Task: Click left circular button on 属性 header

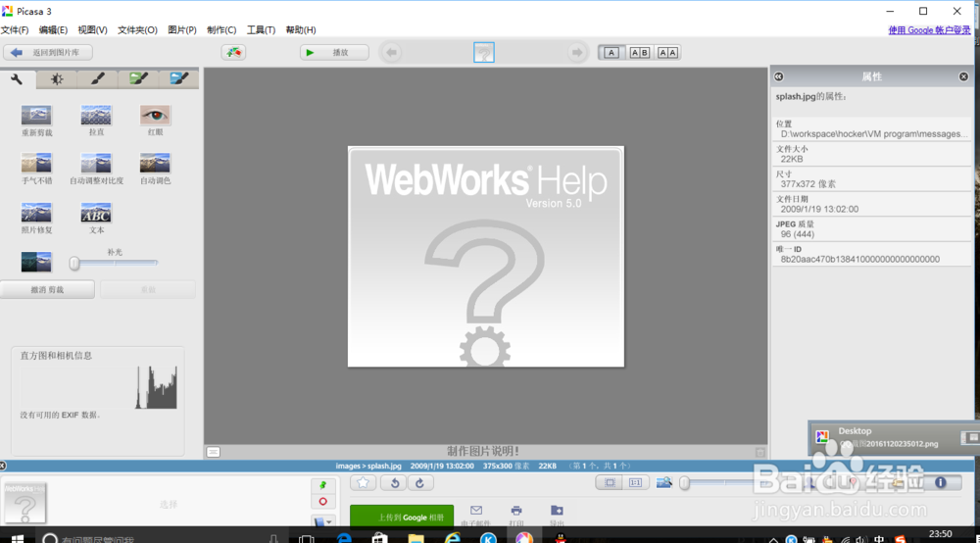Action: click(x=779, y=76)
